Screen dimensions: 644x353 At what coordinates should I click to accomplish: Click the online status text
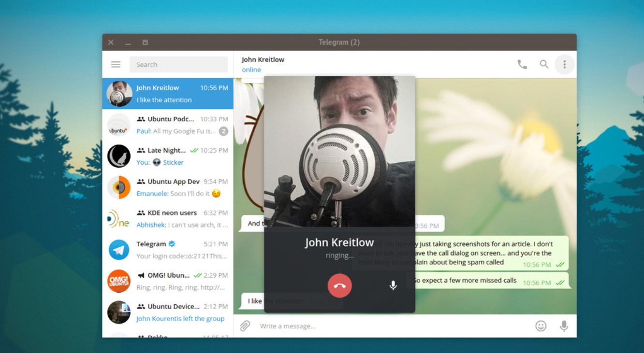251,70
